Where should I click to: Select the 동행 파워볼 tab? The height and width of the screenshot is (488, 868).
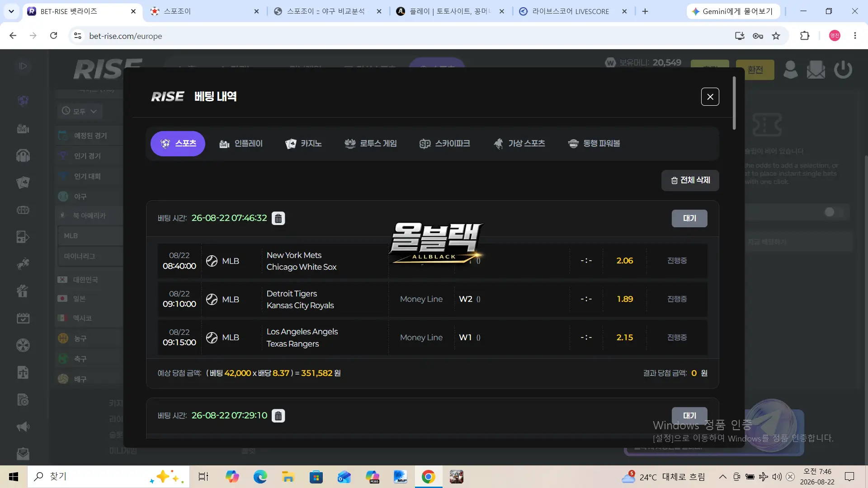click(594, 144)
